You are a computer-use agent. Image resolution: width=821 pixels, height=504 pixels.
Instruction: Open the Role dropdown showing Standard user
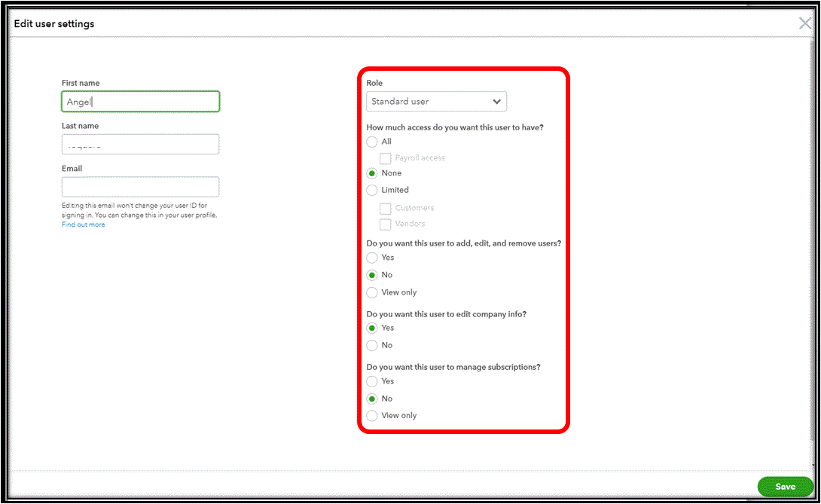click(436, 101)
